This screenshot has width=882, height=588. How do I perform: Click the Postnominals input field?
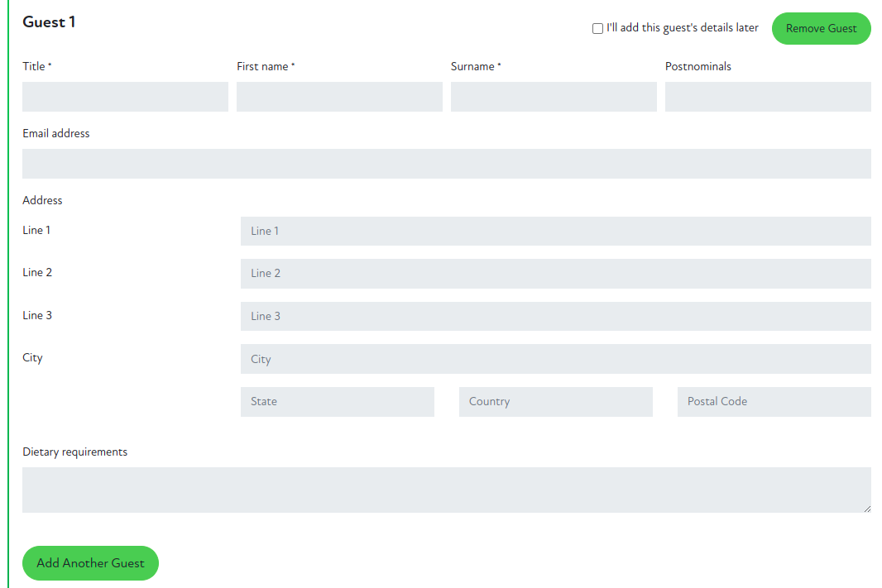[768, 97]
